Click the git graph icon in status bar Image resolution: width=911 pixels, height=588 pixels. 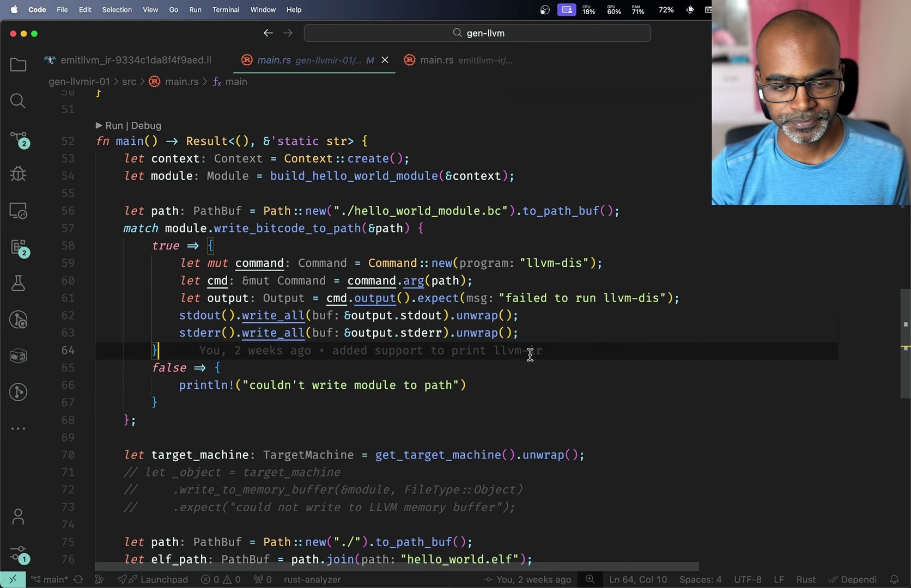(99, 579)
